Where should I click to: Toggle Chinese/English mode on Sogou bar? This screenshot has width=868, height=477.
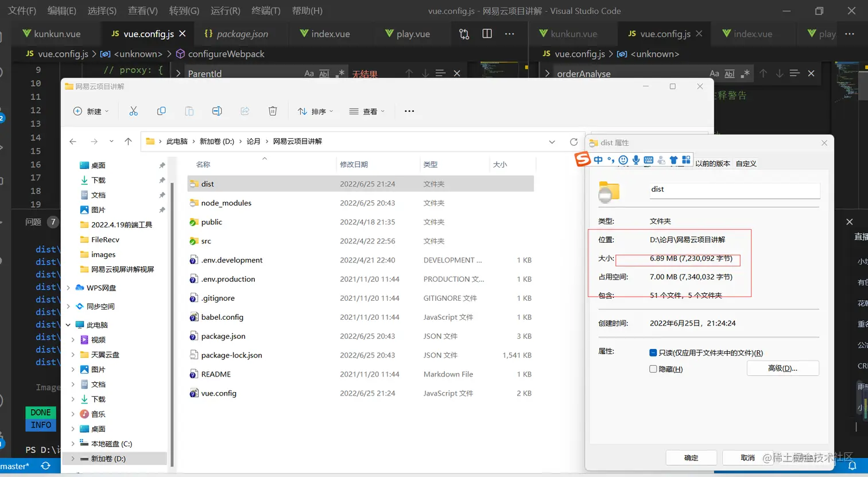tap(598, 160)
